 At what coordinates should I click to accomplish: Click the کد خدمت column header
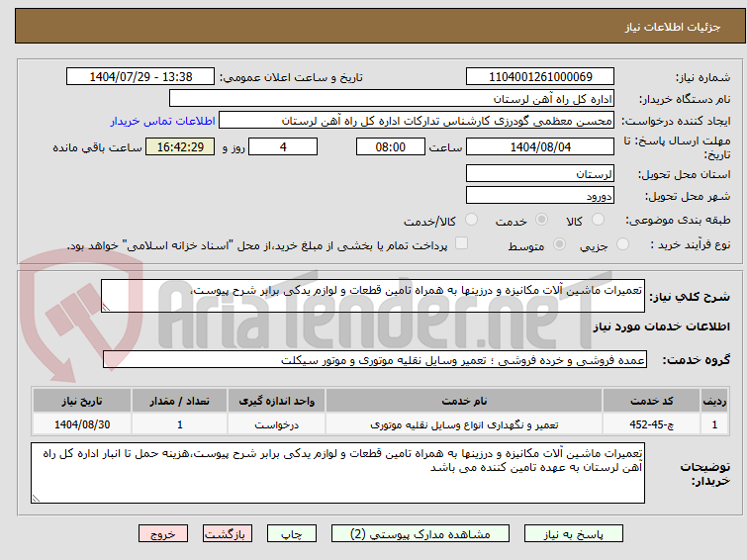pos(651,401)
